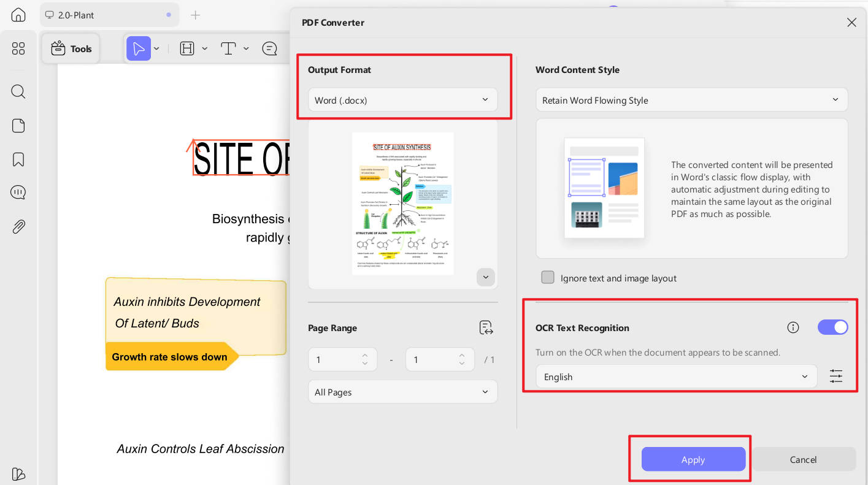Check Ignore text and image layout
The image size is (868, 485).
pyautogui.click(x=548, y=277)
